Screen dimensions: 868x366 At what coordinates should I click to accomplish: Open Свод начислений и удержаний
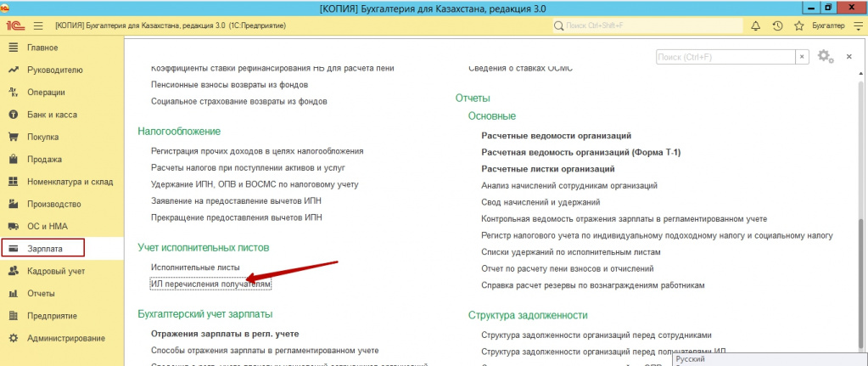pos(540,203)
